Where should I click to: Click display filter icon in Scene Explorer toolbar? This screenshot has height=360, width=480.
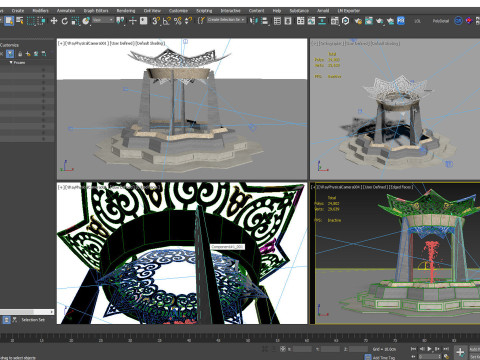(10, 54)
